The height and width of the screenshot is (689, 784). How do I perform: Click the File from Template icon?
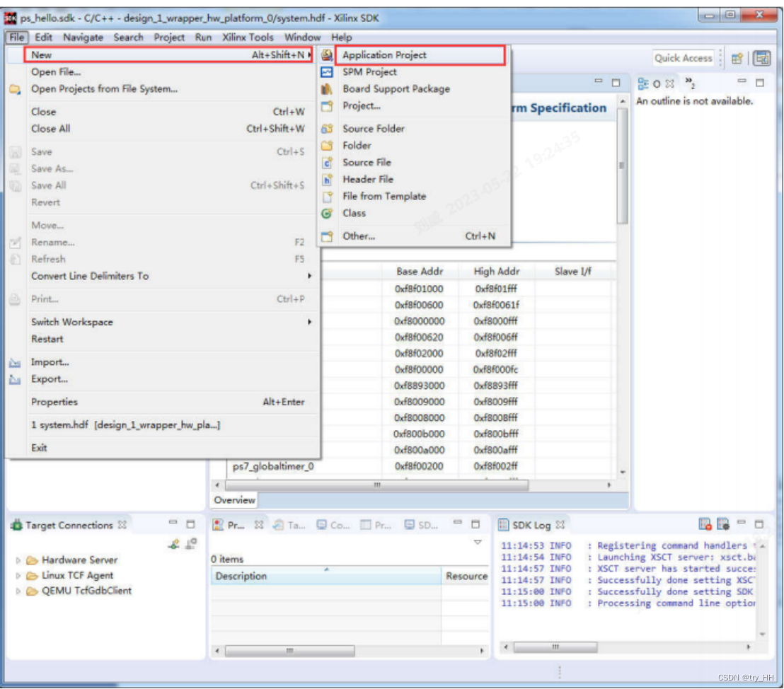[327, 197]
